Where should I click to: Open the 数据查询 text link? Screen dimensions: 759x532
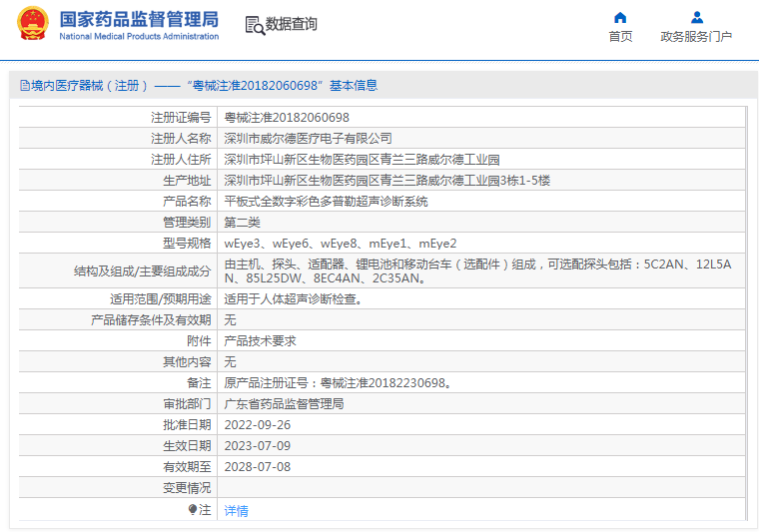292,24
